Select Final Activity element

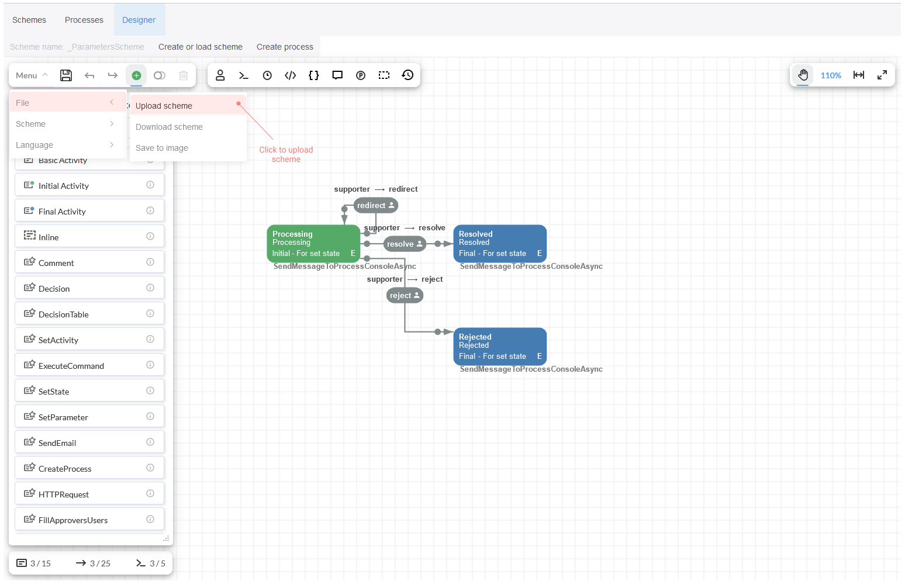tap(89, 211)
